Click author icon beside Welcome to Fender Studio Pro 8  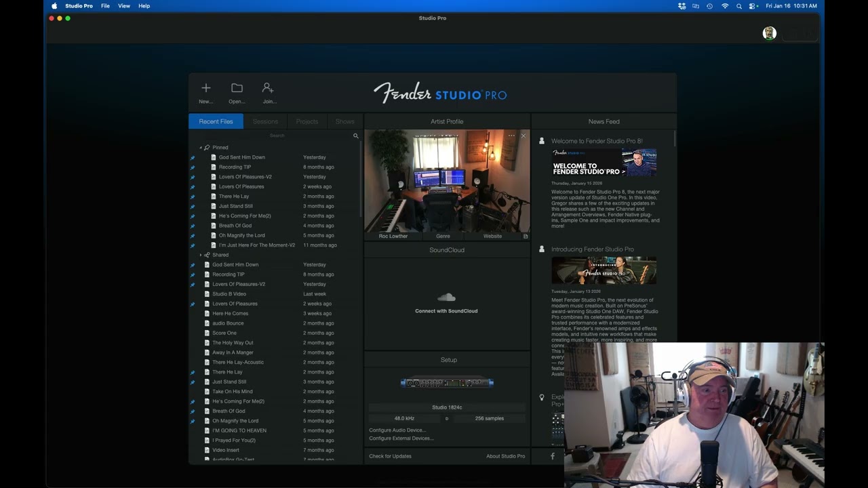coord(541,141)
